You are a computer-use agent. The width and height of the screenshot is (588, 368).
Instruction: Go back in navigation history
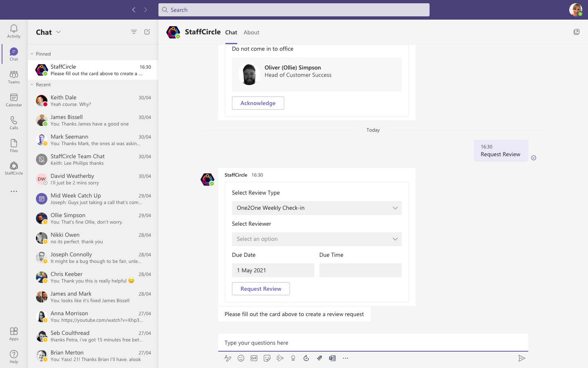pyautogui.click(x=134, y=10)
